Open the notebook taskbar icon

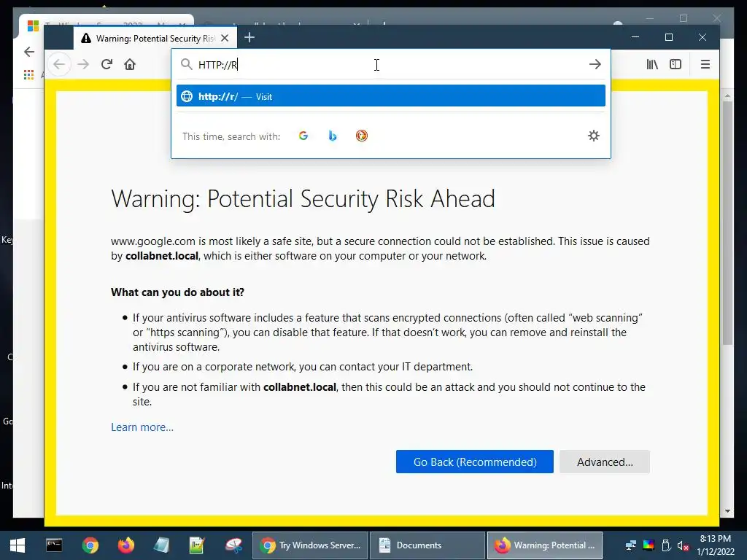pyautogui.click(x=162, y=545)
